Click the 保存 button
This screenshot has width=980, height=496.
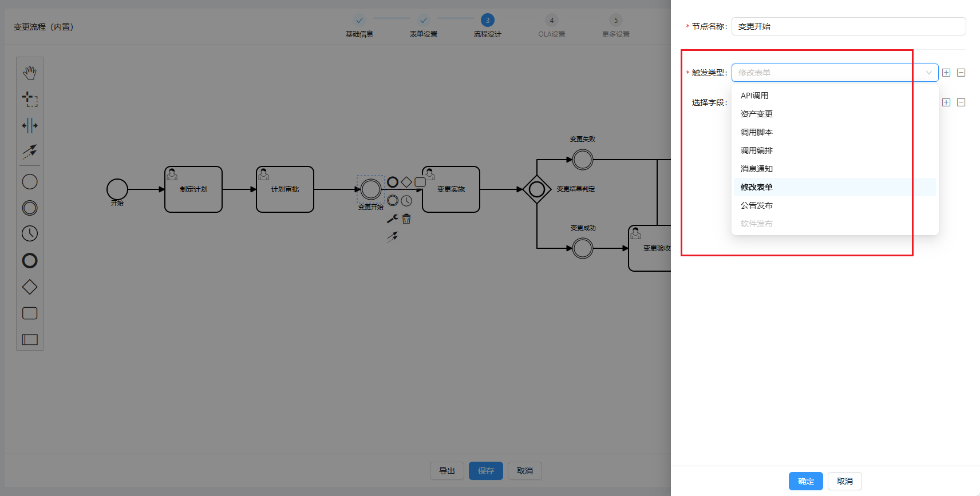(486, 471)
